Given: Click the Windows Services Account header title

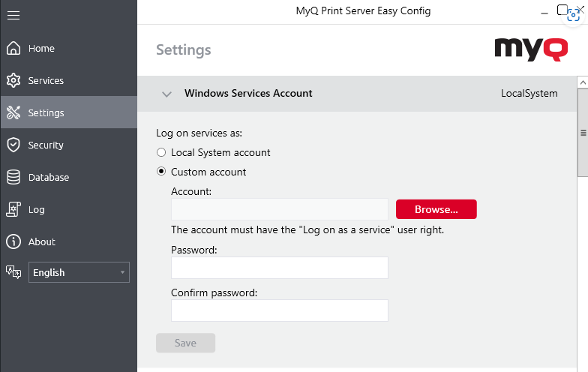Looking at the screenshot, I should pos(248,93).
